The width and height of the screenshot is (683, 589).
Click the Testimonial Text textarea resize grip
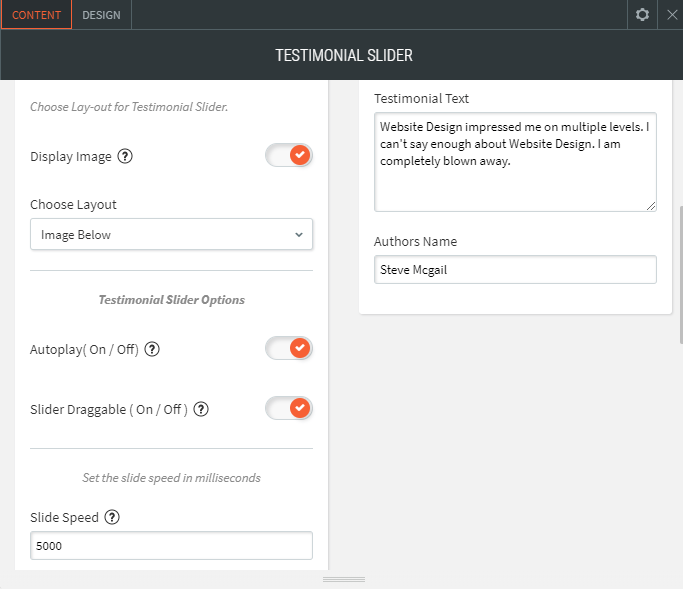[x=650, y=205]
